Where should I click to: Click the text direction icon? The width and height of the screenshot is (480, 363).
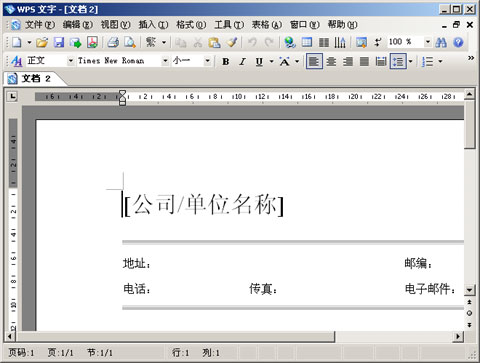pyautogui.click(x=340, y=42)
